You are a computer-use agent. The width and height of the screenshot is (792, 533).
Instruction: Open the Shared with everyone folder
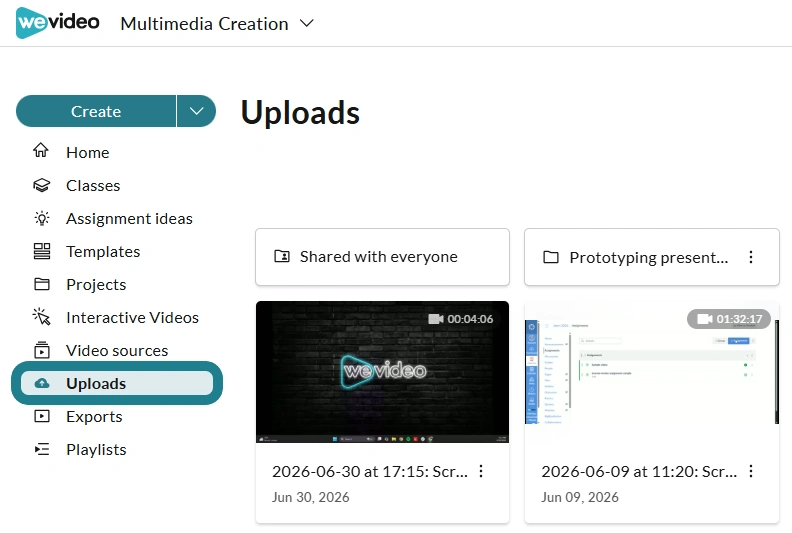[382, 257]
